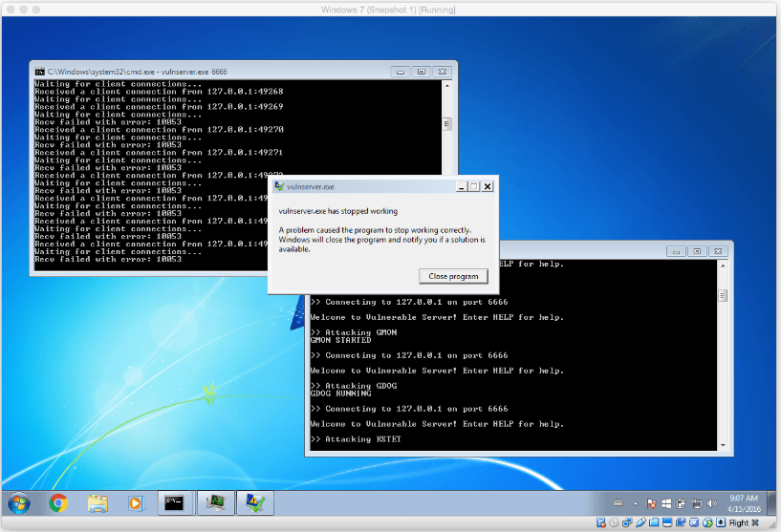Click scroll-up arrow in vulnserver console
Screen dimensions: 781x532
tap(447, 86)
